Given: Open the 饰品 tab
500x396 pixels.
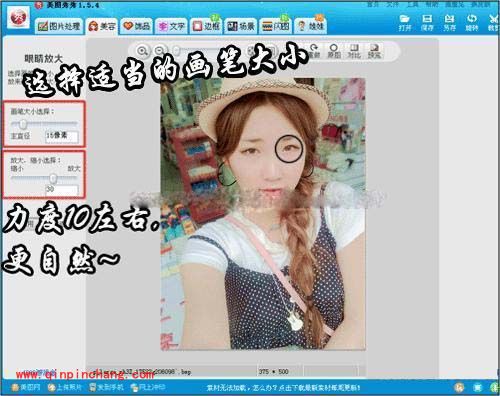Looking at the screenshot, I should [136, 26].
